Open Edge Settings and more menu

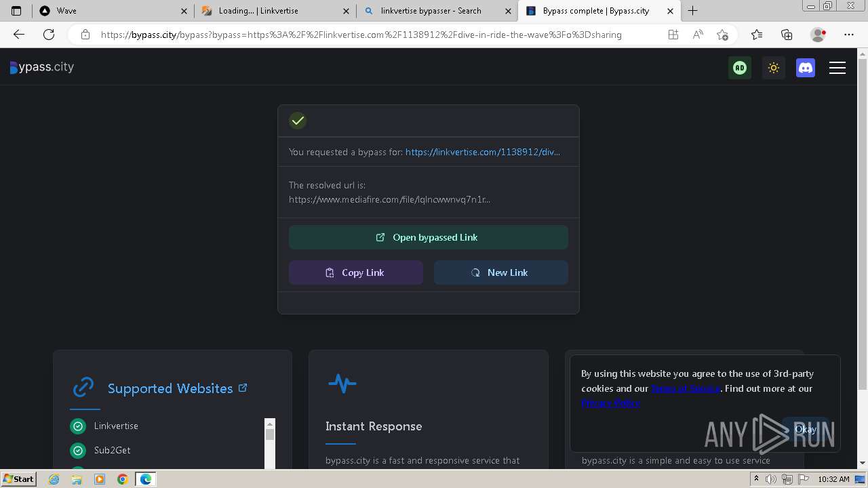849,35
